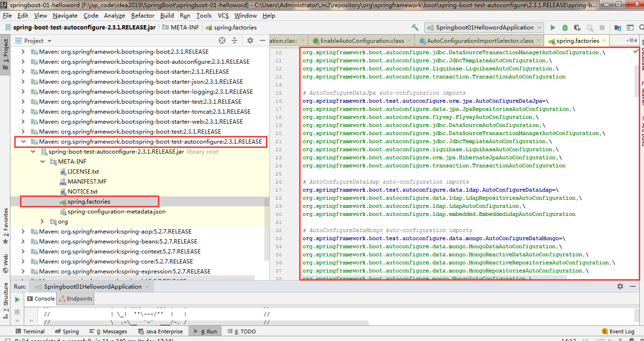The image size is (644, 341).
Task: Toggle the 7: Structure side stripe button
Action: click(x=5, y=301)
